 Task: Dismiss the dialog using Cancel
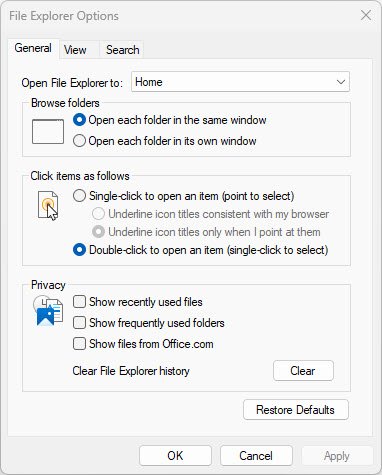[256, 456]
